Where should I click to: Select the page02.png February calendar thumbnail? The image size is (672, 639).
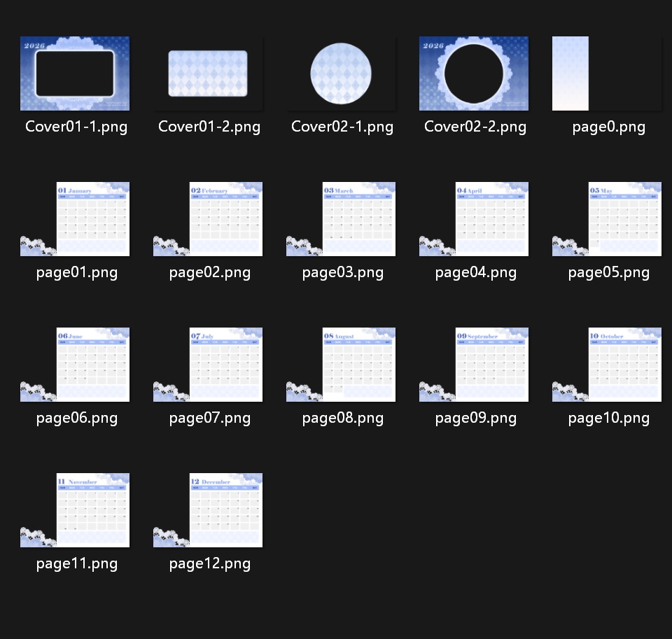tap(208, 219)
